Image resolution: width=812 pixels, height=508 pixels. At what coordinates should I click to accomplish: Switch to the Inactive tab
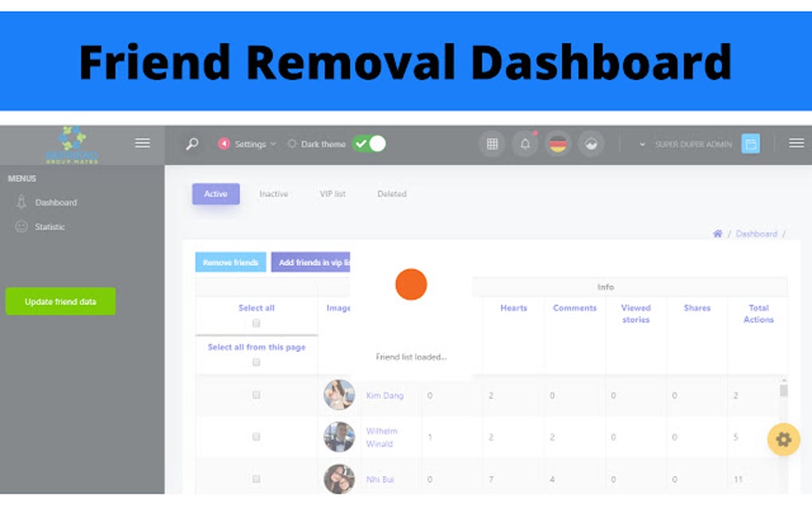274,193
